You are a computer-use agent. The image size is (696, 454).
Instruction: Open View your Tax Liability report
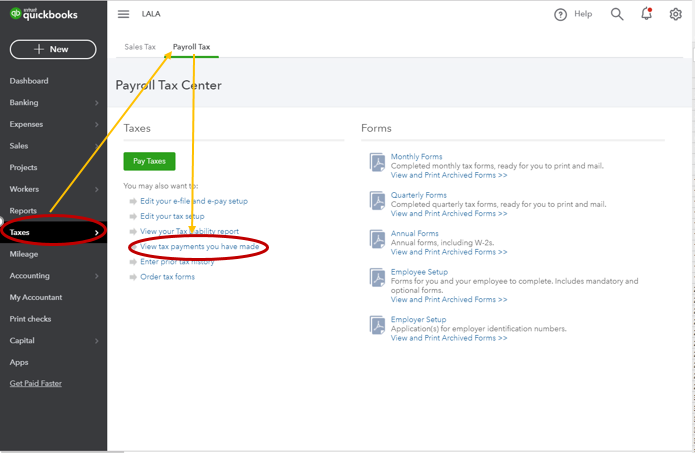190,231
